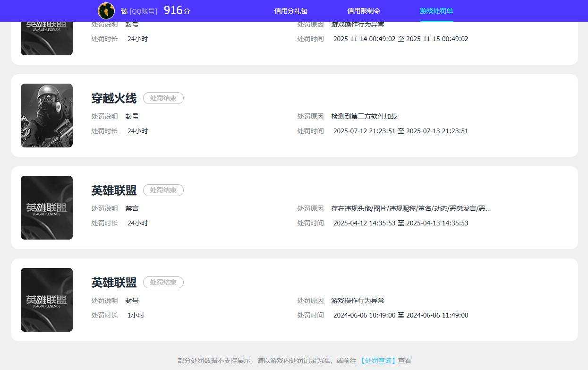Open the user avatar in the header

106,10
